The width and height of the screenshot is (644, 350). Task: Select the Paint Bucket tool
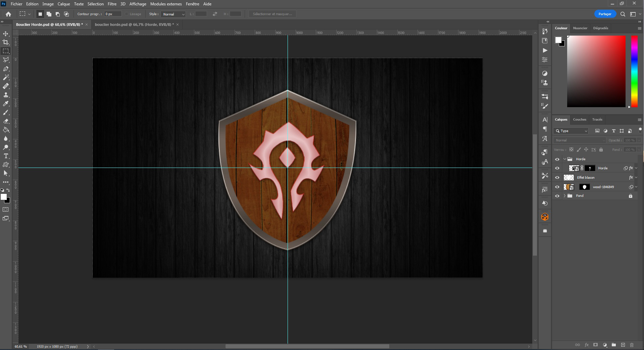(6, 130)
